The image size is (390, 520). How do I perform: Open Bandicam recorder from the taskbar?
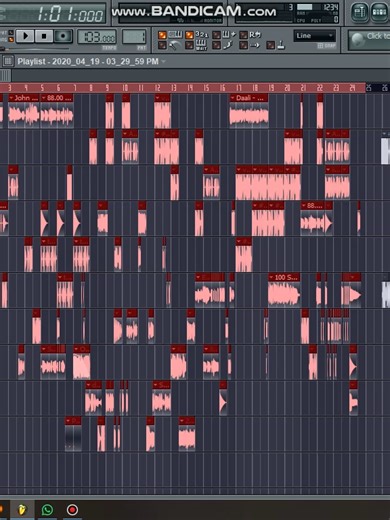coord(72,510)
